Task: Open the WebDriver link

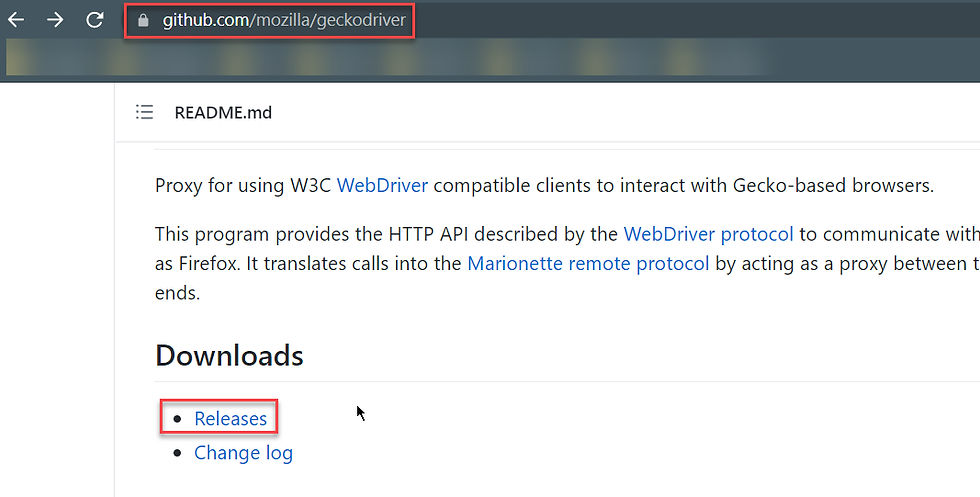Action: 382,186
